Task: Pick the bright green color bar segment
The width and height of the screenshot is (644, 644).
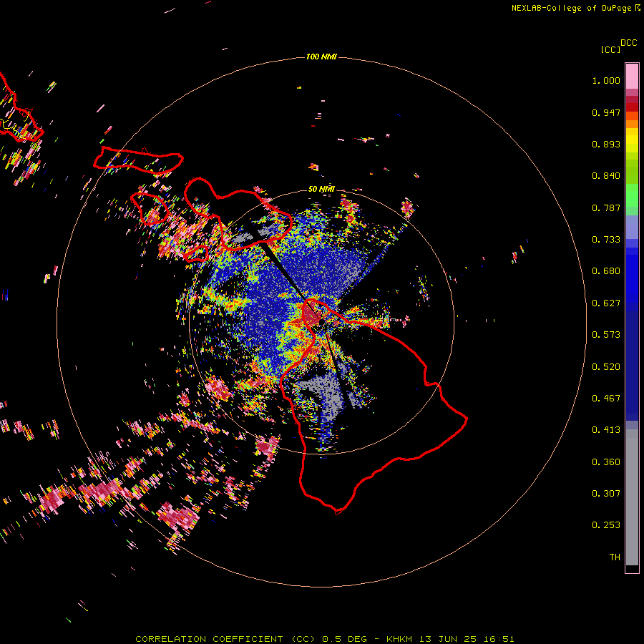Action: tap(632, 195)
